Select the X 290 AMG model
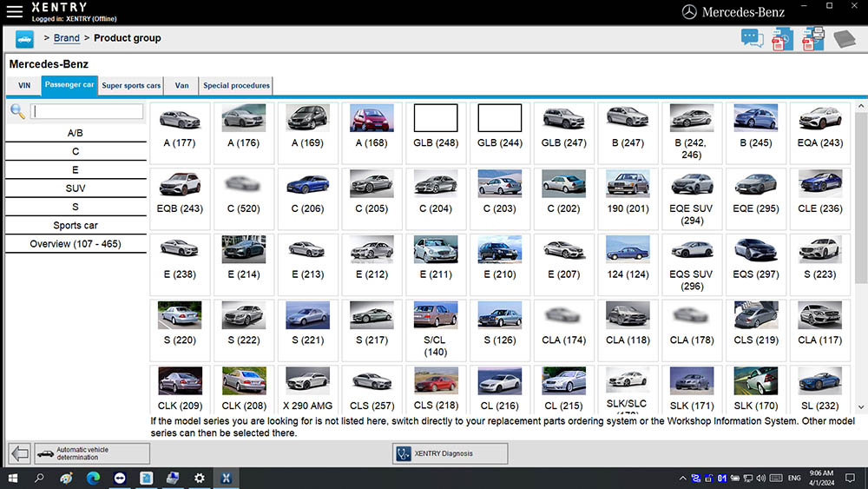The image size is (868, 489). (x=308, y=389)
